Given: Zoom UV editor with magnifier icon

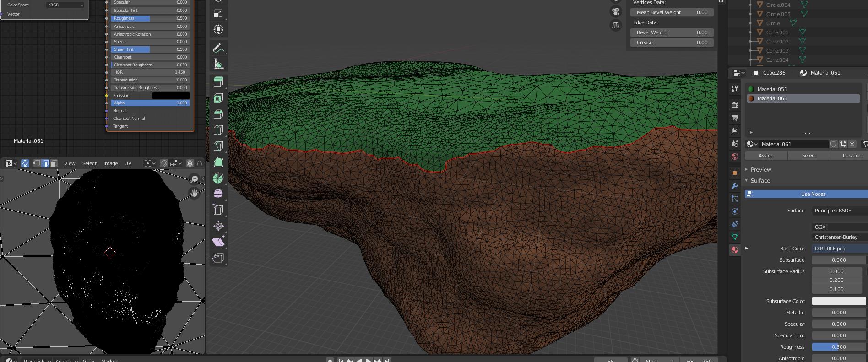Looking at the screenshot, I should point(194,179).
